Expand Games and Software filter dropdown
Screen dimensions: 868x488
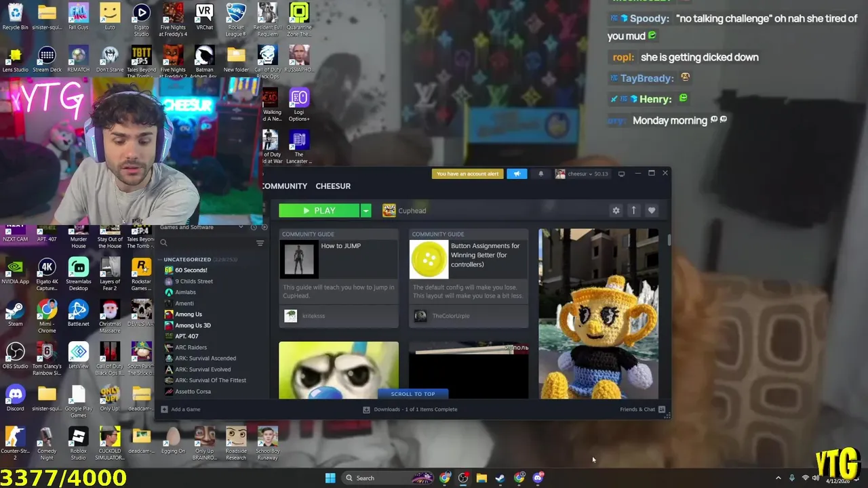(x=241, y=227)
